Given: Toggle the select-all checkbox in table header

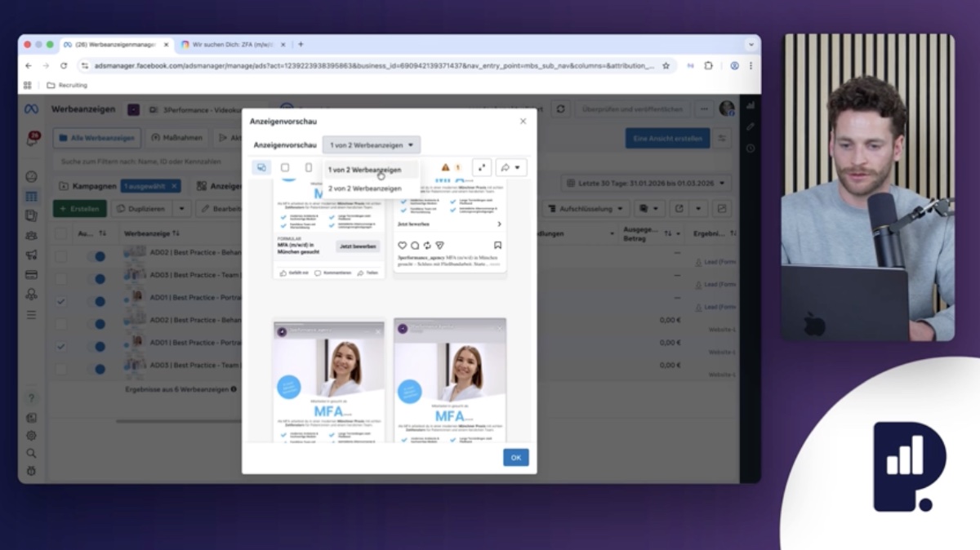Looking at the screenshot, I should pyautogui.click(x=60, y=233).
